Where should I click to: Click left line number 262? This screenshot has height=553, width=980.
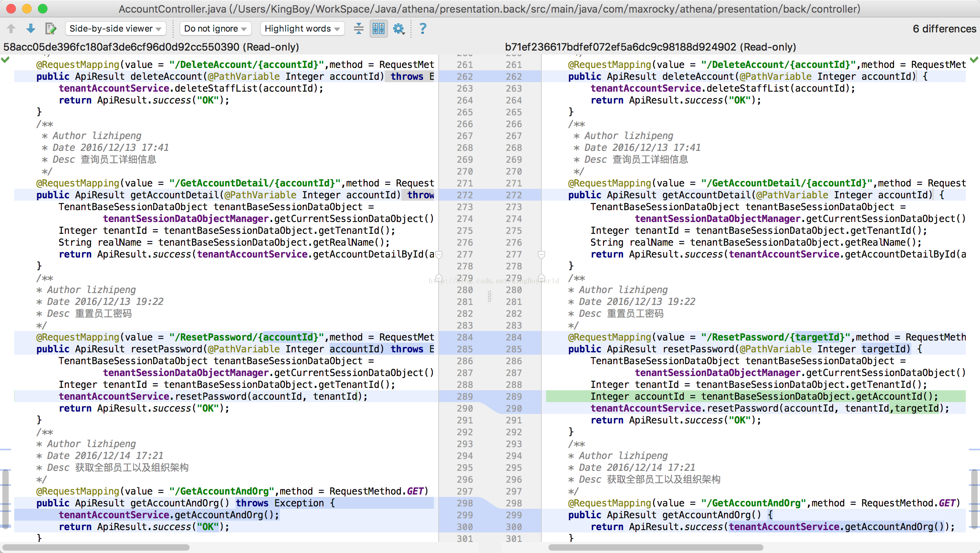tap(465, 77)
